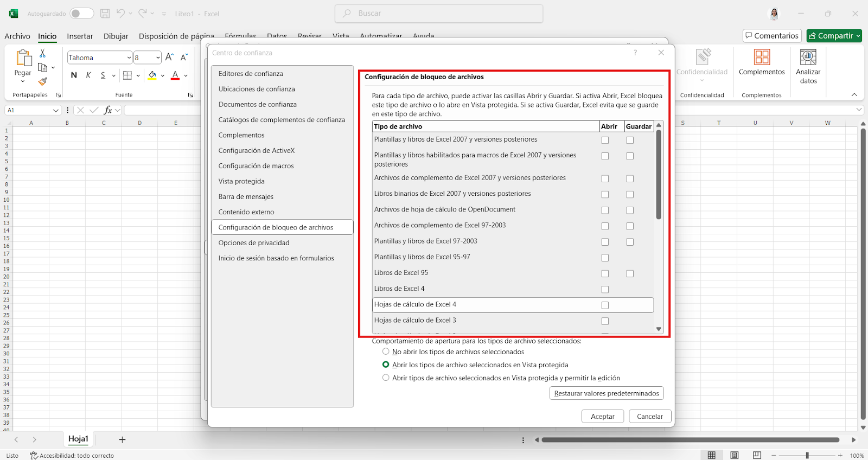Select Configuración de macros in sidebar
Screen dimensions: 868x460
(x=256, y=166)
